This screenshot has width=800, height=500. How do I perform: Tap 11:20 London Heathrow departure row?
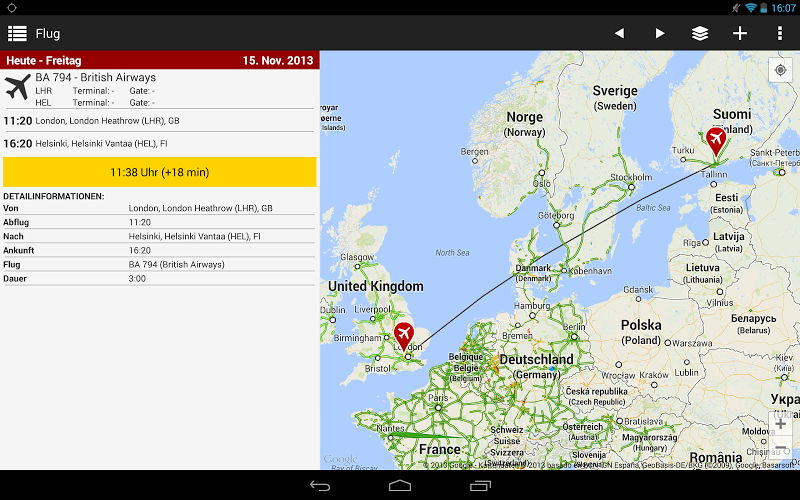159,121
